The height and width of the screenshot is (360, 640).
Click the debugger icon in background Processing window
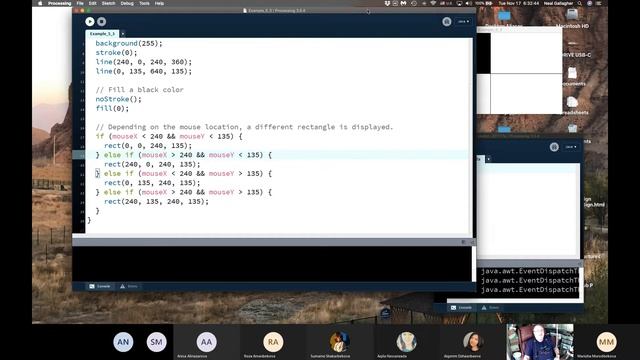click(554, 147)
